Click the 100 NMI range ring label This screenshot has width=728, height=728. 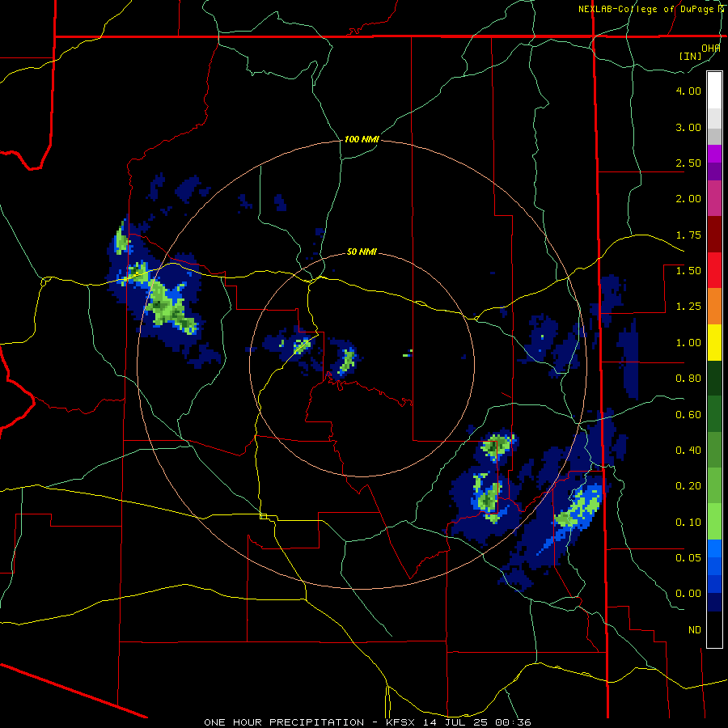click(362, 139)
